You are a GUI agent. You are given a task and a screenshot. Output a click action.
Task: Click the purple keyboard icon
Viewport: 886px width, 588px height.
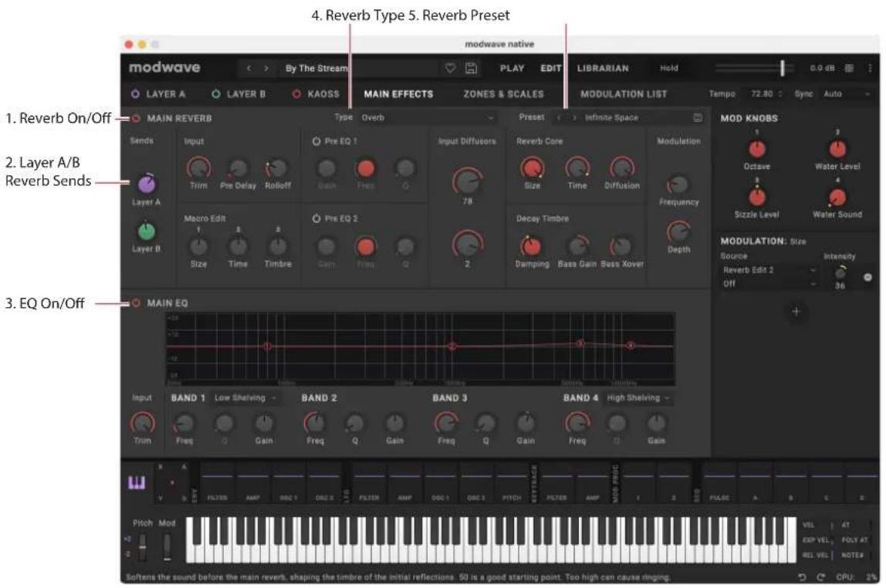pos(137,482)
